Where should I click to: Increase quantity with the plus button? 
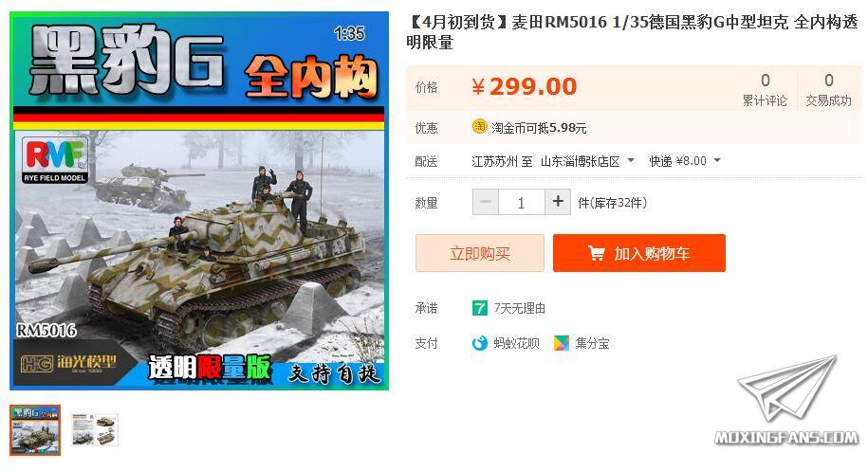(x=558, y=202)
